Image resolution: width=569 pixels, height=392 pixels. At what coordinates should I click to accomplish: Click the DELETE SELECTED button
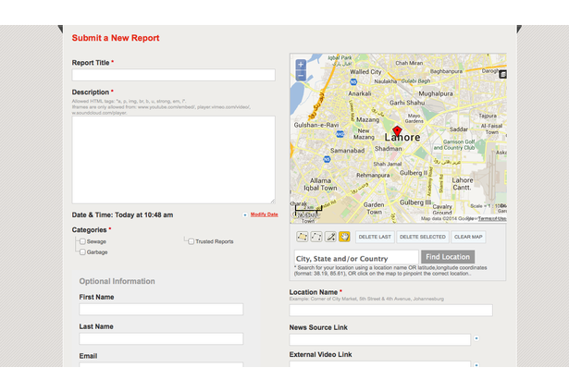click(423, 237)
